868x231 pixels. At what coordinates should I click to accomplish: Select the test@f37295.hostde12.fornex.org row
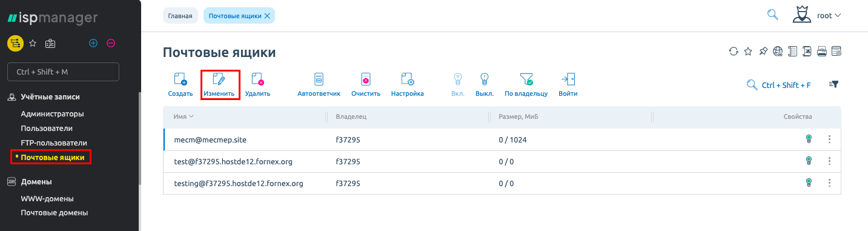[x=502, y=161]
